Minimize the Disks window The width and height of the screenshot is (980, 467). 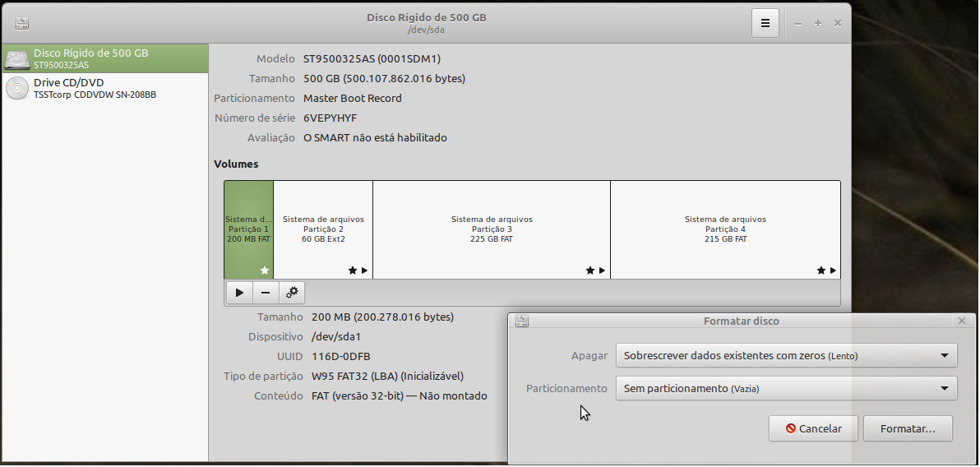(798, 24)
